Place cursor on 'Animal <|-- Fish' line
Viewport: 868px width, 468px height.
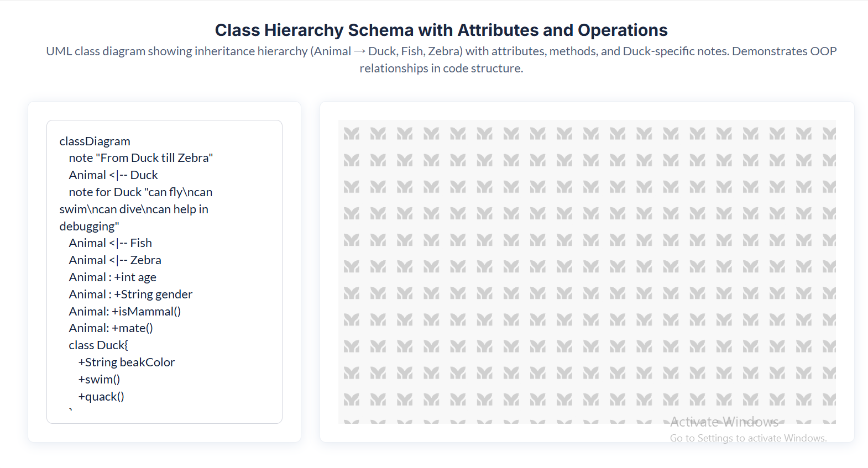tap(110, 243)
